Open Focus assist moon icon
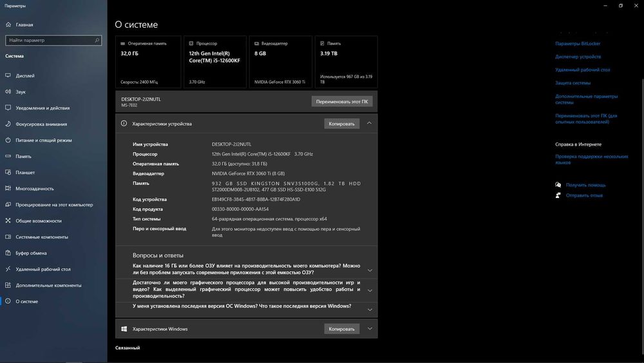Viewport: 644px width, 363px height. [x=8, y=124]
